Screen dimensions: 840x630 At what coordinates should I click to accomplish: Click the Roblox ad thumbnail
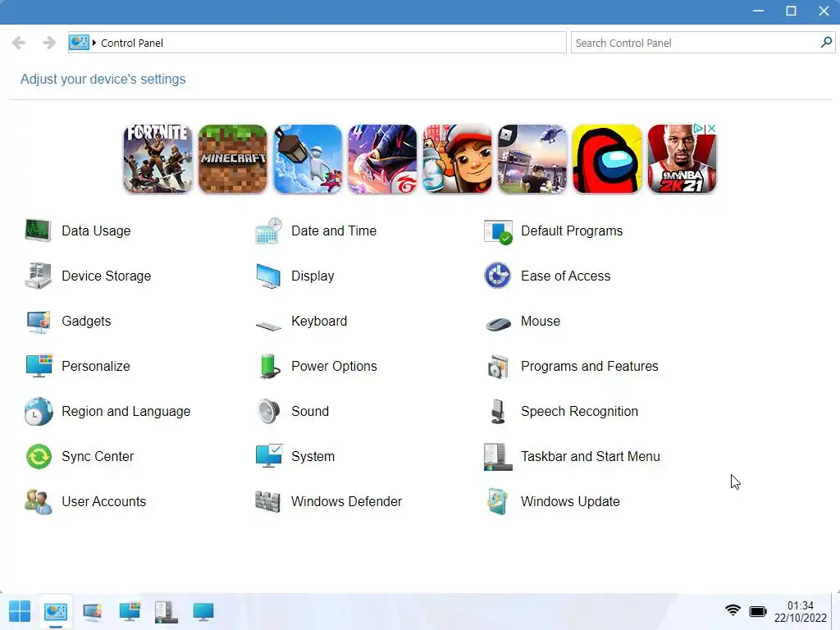pyautogui.click(x=532, y=158)
